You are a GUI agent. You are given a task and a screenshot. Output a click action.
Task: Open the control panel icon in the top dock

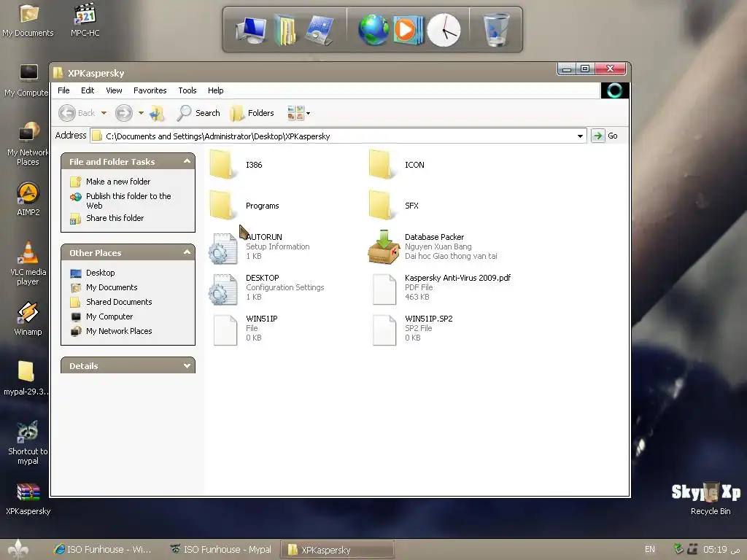[x=320, y=30]
